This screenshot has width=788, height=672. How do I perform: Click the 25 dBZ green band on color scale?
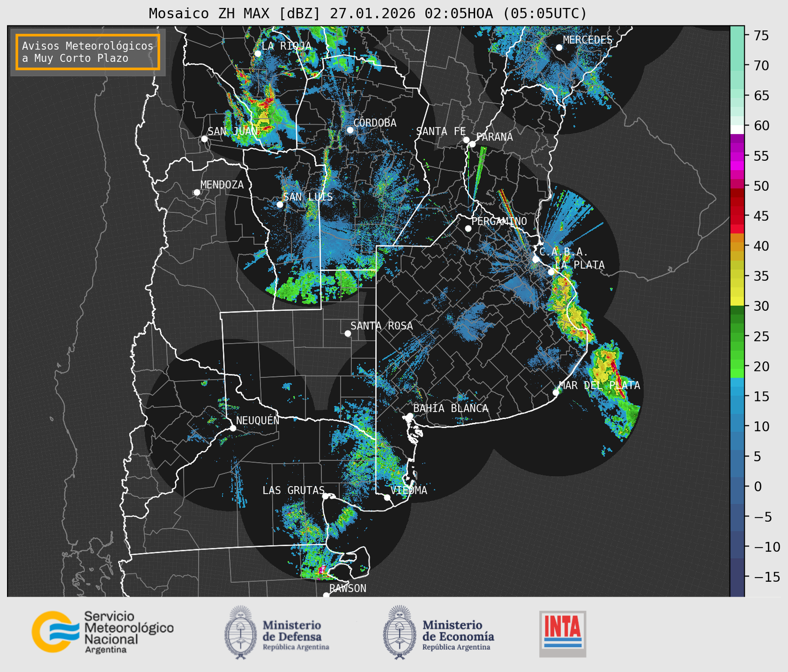[x=737, y=336]
